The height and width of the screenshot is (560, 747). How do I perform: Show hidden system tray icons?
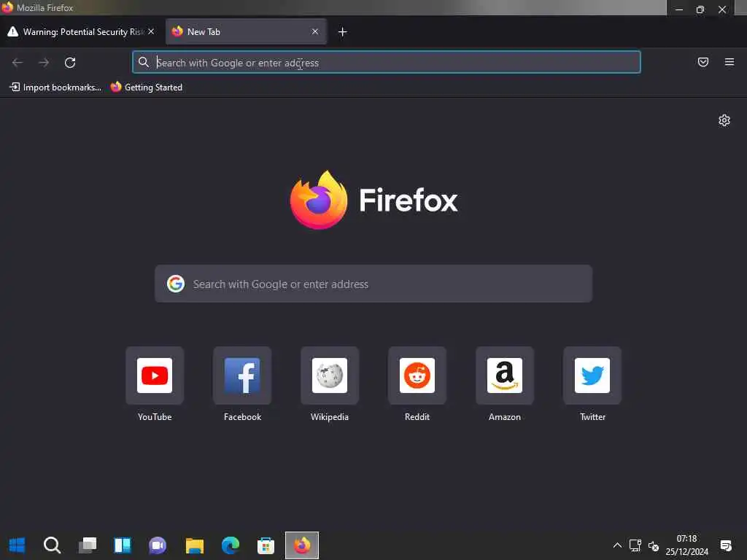pyautogui.click(x=617, y=545)
